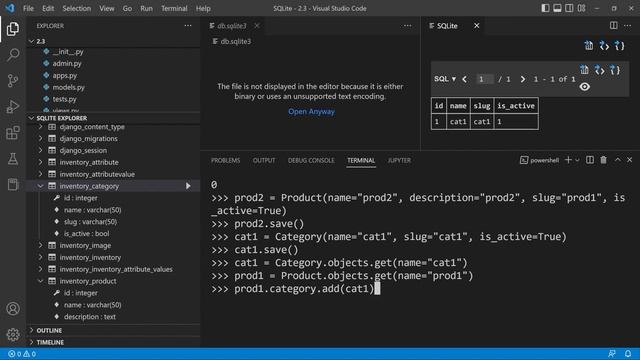Select the db.sqlite3 editor tab
Viewport: 640px width, 360px height.
point(231,26)
